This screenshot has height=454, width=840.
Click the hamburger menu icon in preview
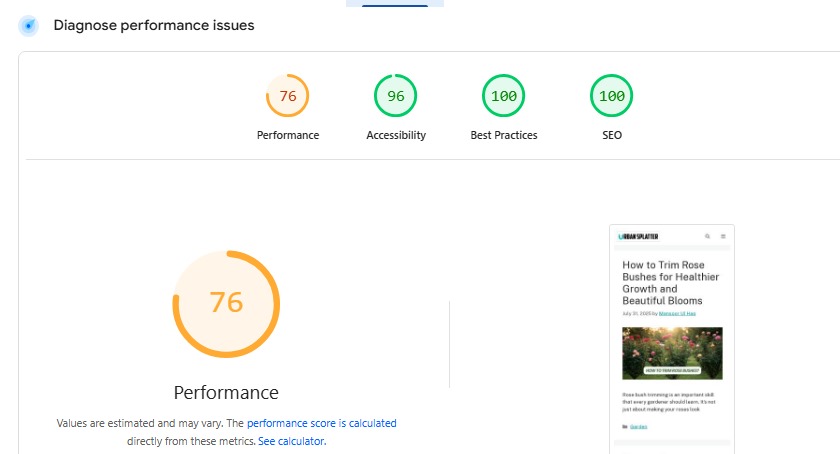pyautogui.click(x=723, y=237)
